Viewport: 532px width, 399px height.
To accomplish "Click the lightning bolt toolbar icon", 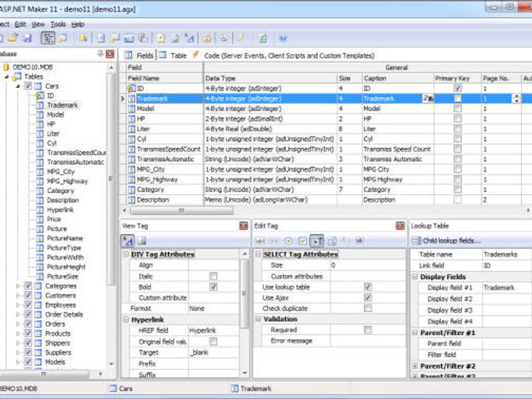I will tap(241, 38).
